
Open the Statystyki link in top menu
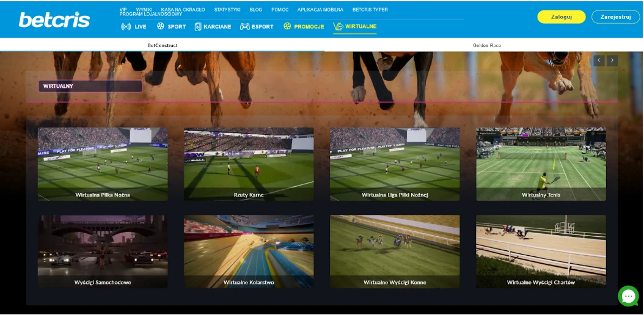tap(227, 10)
